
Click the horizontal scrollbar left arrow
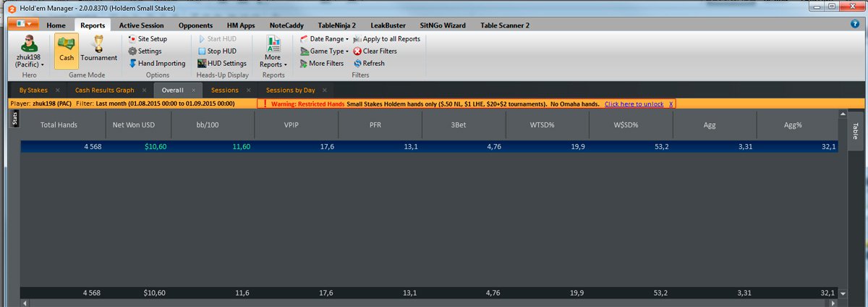pos(24,303)
